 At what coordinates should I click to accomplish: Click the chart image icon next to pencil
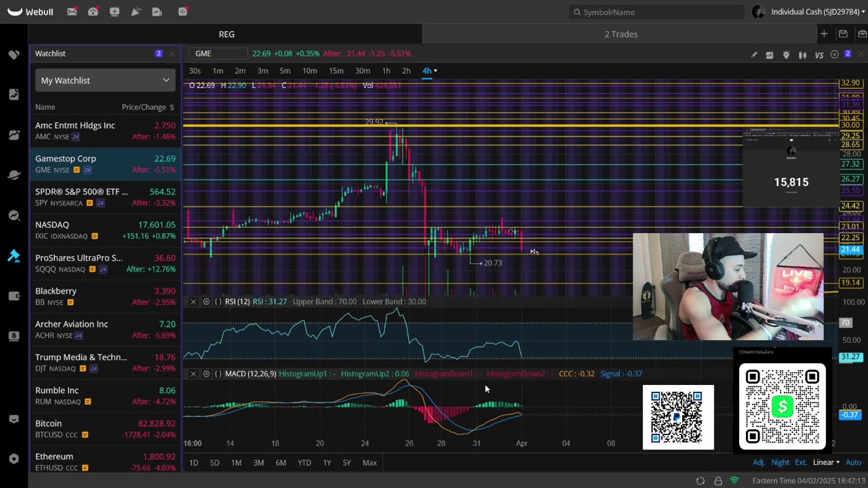(x=770, y=55)
